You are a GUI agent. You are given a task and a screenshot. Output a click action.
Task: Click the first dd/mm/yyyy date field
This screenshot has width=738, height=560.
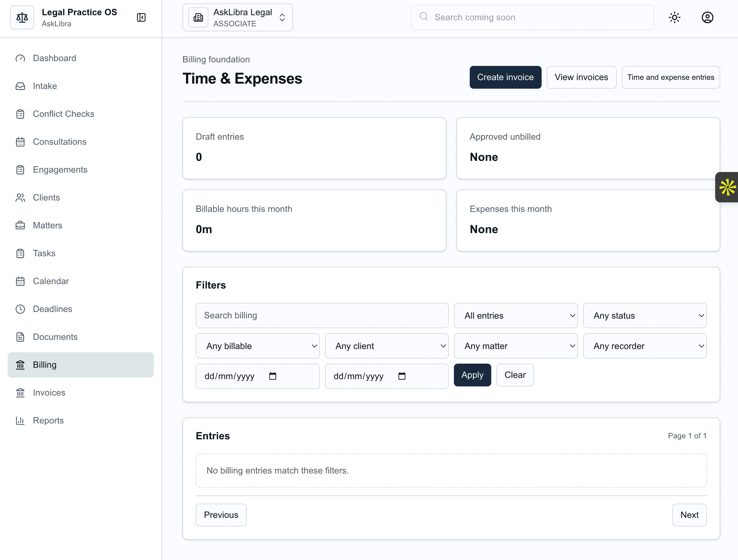pos(258,377)
